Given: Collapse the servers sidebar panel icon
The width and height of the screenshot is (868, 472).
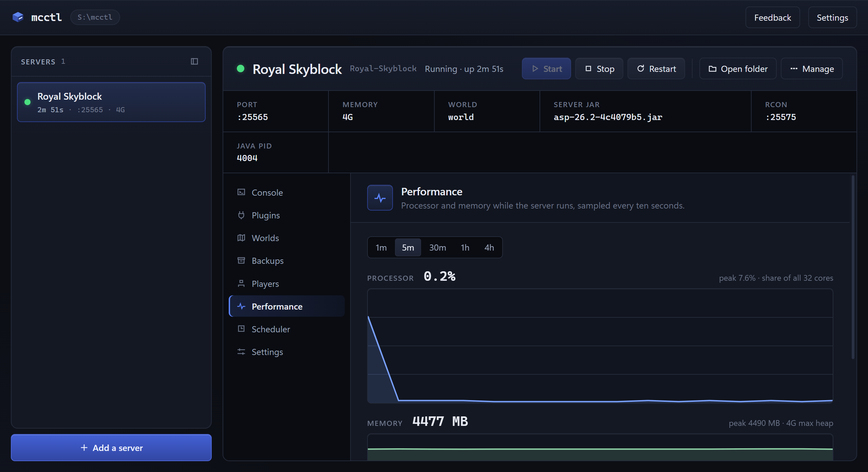Looking at the screenshot, I should [x=194, y=61].
